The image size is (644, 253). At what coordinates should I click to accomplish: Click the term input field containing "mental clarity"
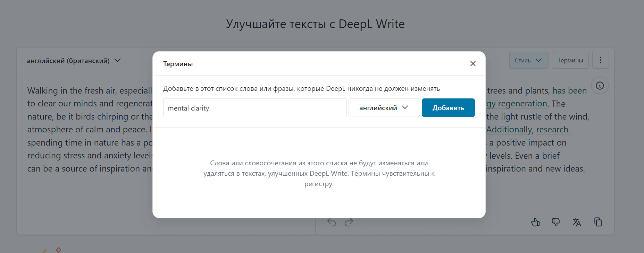click(x=254, y=108)
